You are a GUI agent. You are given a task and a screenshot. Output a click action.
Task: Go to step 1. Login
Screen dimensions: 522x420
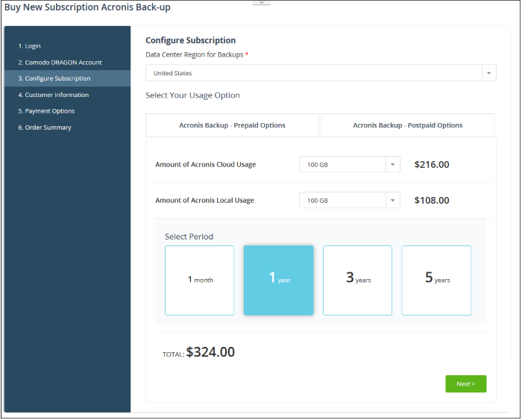coord(29,46)
